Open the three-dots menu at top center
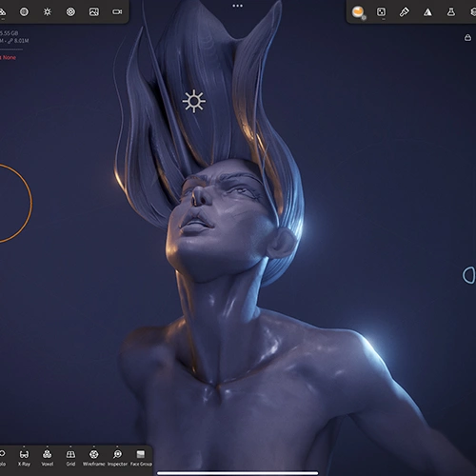This screenshot has width=476, height=476. [237, 6]
